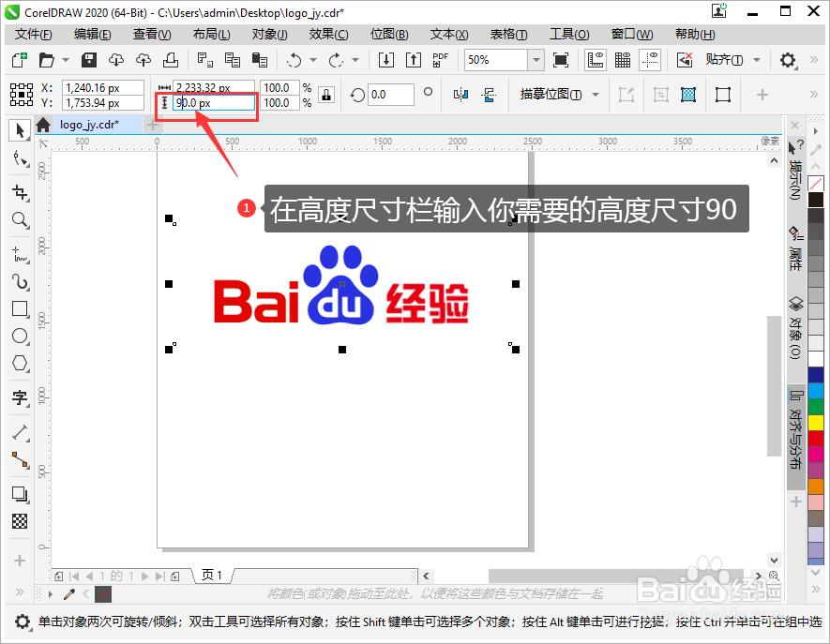Toggle Show grid button
Image resolution: width=830 pixels, height=644 pixels.
(x=623, y=60)
